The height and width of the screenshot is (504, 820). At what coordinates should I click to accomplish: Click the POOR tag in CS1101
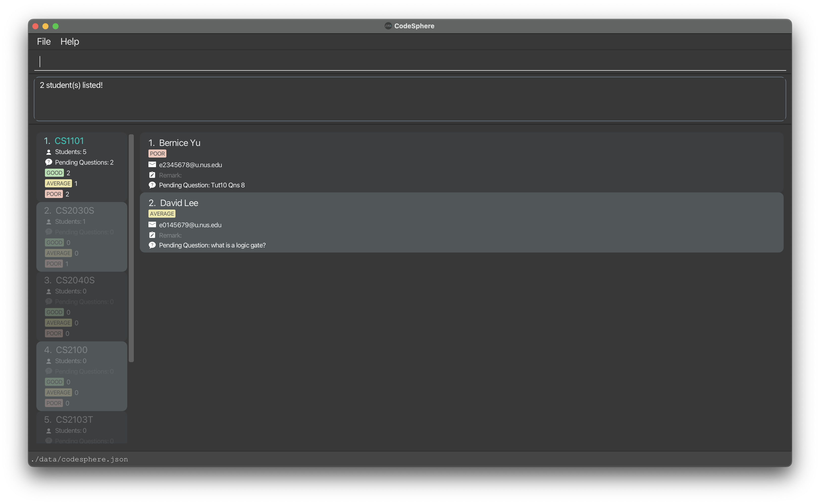[54, 194]
